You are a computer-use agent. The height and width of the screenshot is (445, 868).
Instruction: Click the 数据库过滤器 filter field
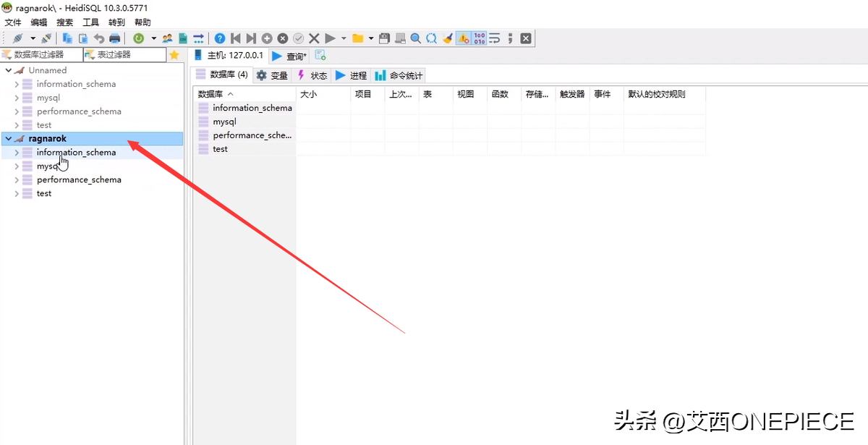point(43,55)
